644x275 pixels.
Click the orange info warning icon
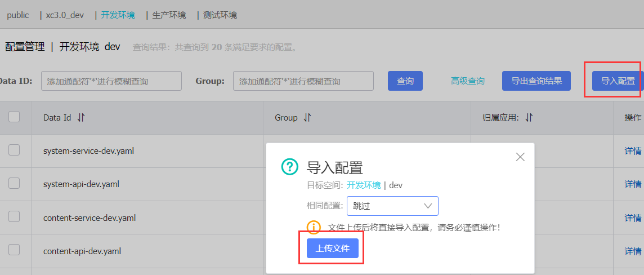tap(314, 227)
